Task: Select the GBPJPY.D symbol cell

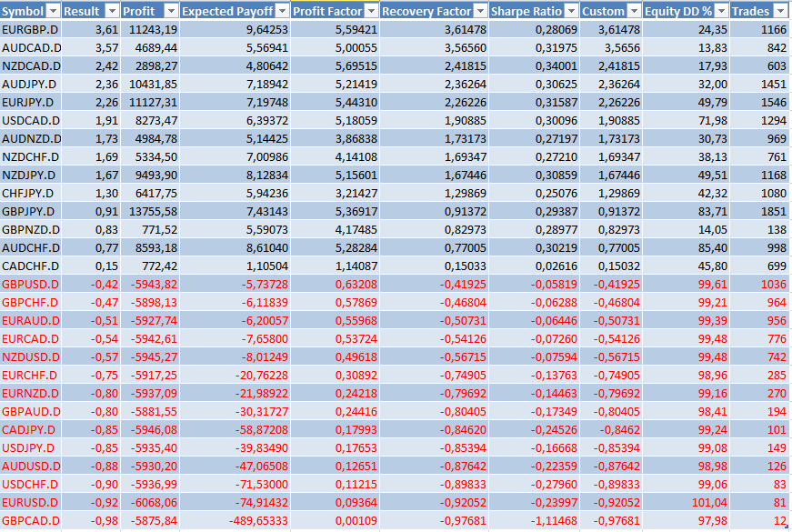Action: pos(30,212)
